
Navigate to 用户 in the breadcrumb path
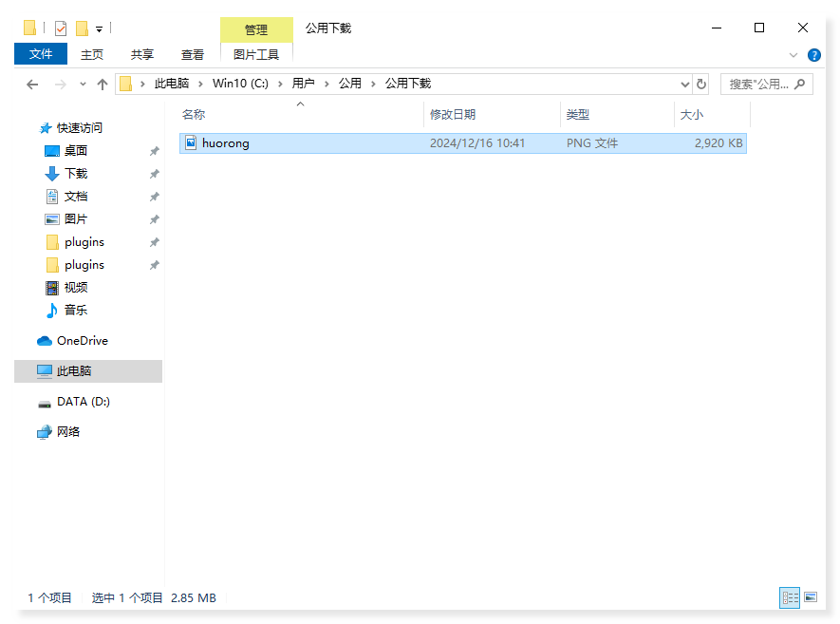tap(304, 84)
